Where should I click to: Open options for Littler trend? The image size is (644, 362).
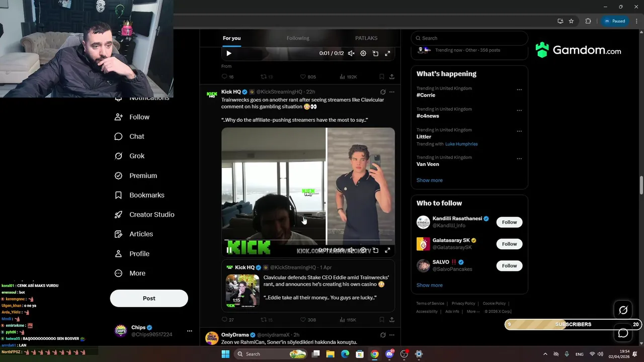coord(519,131)
